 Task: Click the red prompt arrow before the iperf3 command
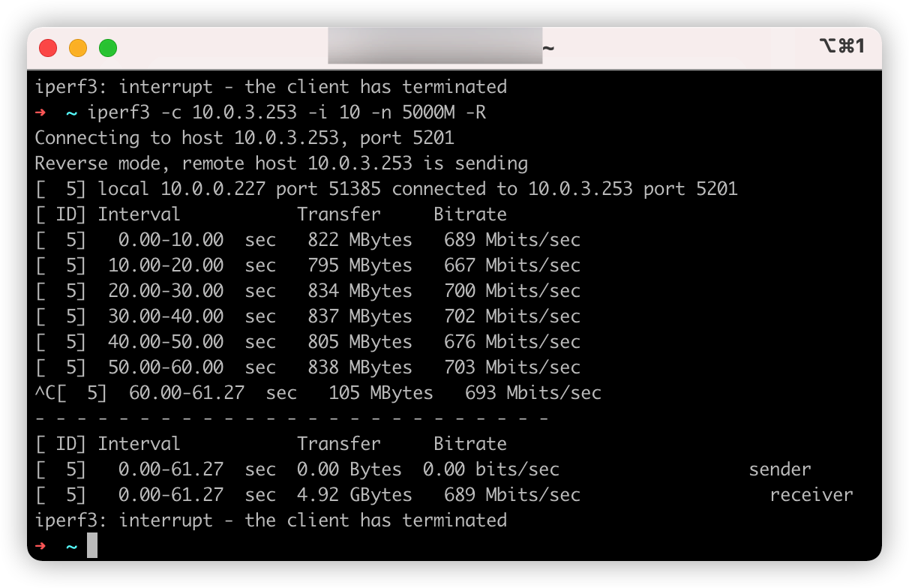[40, 112]
